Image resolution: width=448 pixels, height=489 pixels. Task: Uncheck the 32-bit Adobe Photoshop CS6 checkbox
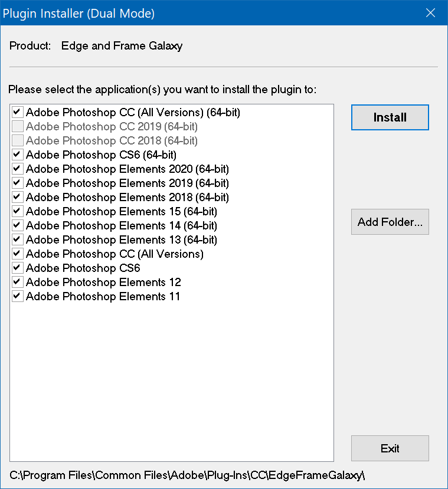18,268
